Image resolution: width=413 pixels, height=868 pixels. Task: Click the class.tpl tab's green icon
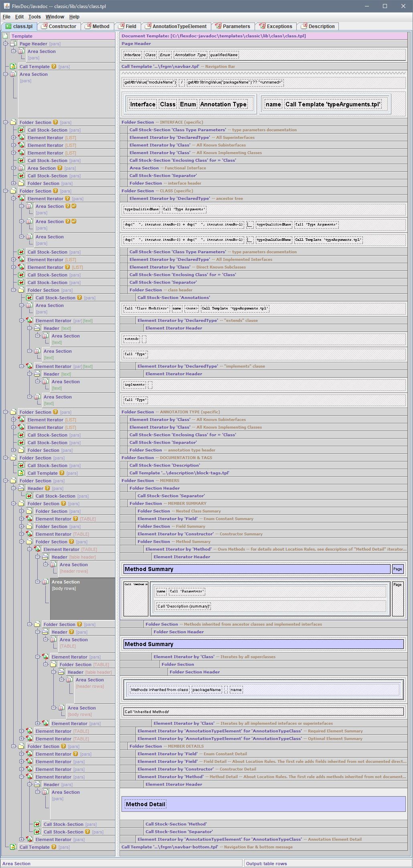point(8,26)
